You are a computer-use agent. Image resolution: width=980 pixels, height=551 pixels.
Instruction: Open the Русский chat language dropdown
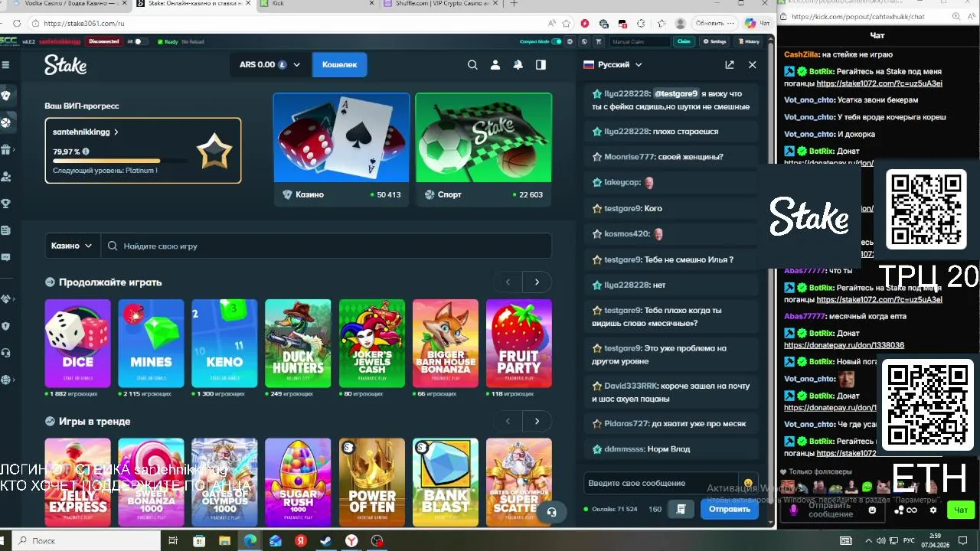click(x=612, y=65)
